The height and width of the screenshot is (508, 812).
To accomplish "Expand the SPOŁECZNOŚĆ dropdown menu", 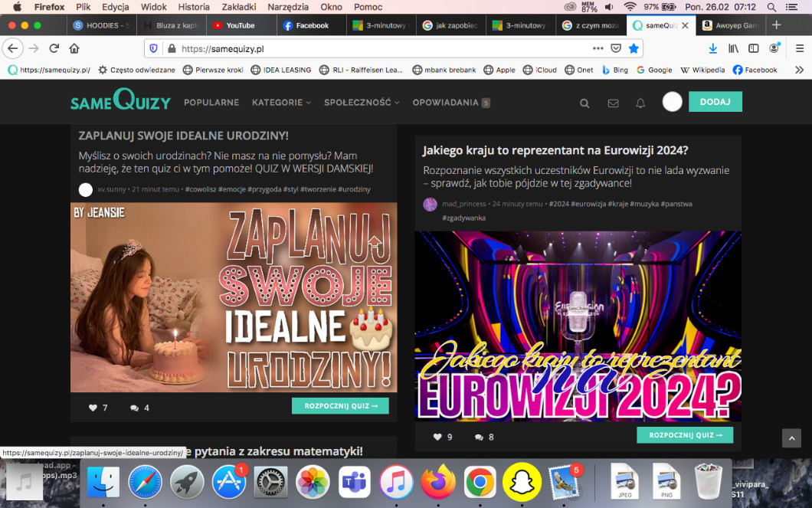I will tap(361, 102).
